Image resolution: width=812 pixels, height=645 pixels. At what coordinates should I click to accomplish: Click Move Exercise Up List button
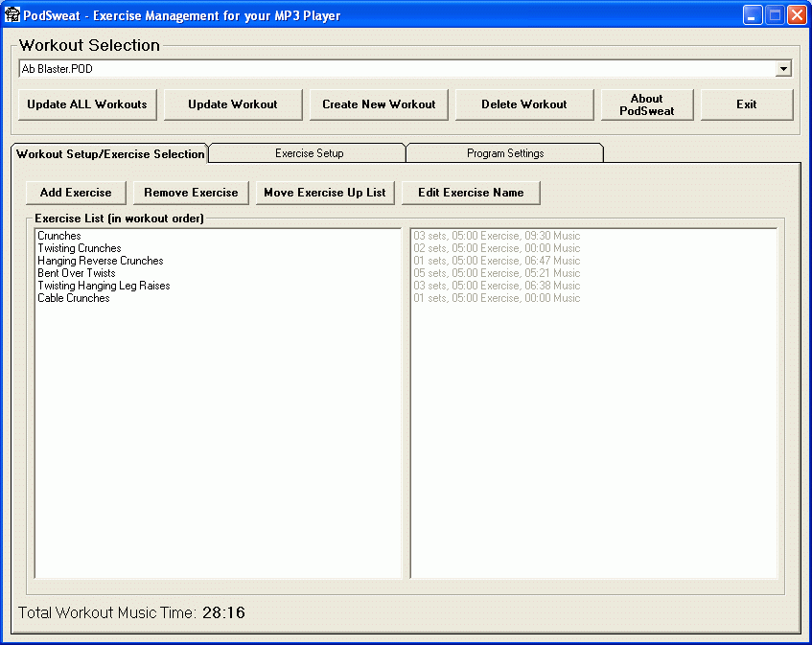pyautogui.click(x=325, y=193)
